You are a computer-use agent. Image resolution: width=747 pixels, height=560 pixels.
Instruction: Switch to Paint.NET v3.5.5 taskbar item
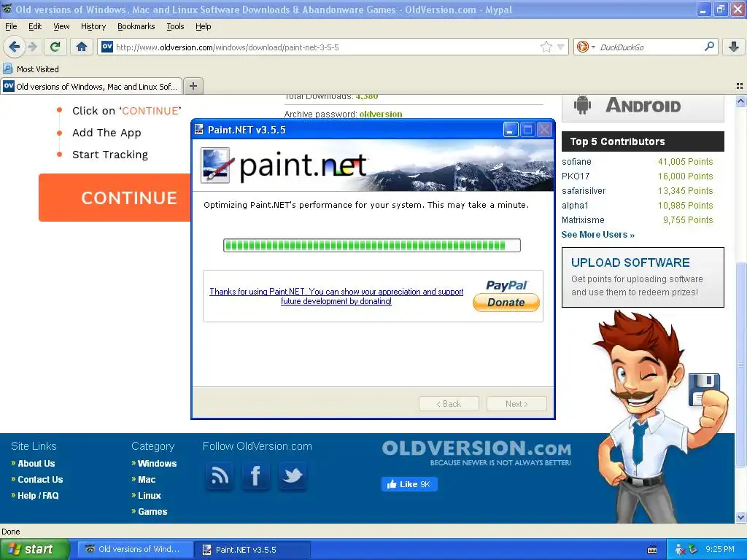pyautogui.click(x=252, y=550)
